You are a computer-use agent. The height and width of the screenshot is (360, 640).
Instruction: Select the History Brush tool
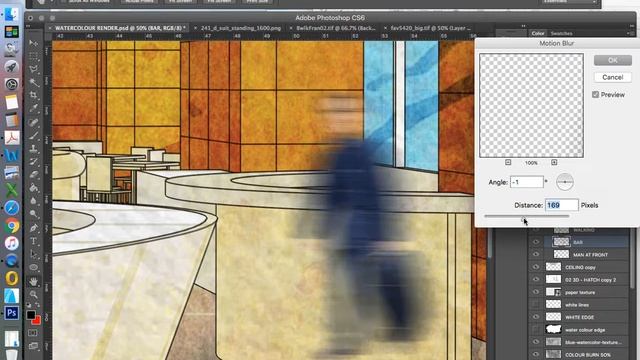[x=33, y=161]
